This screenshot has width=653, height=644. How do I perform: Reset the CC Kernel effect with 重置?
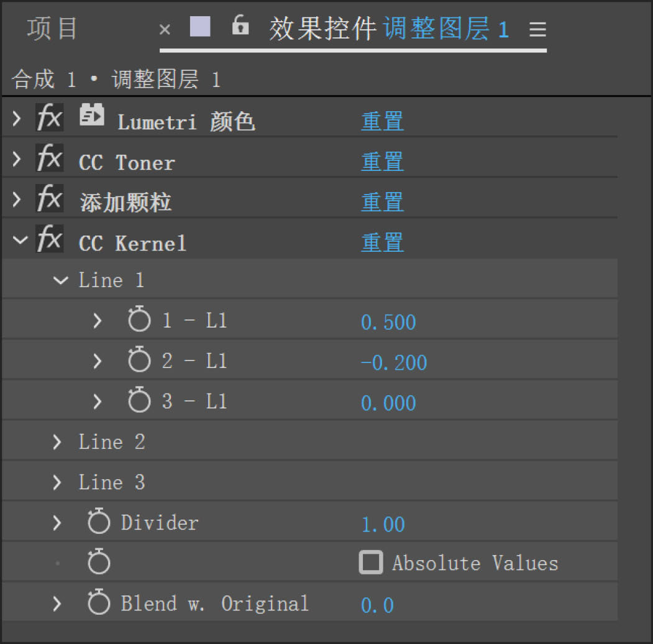tap(382, 242)
